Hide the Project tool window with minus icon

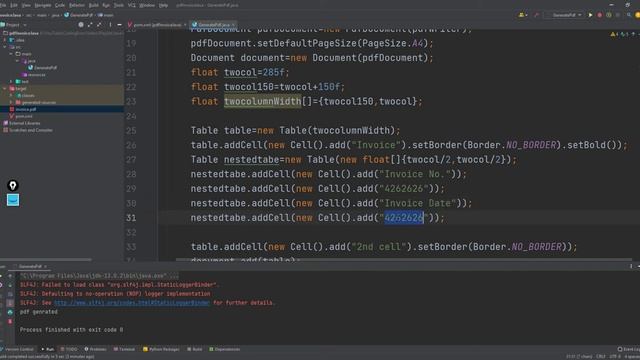(x=119, y=25)
